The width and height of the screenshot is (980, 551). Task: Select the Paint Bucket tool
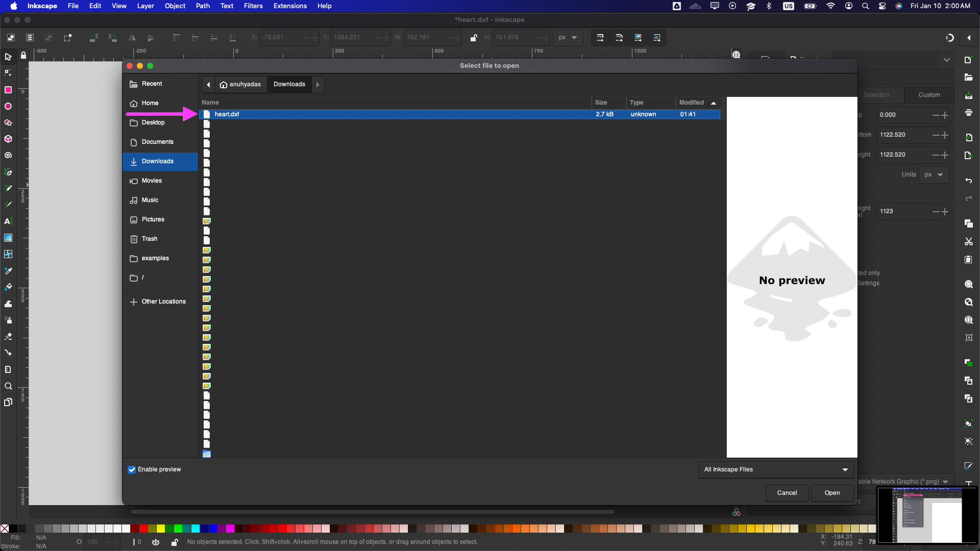[8, 287]
